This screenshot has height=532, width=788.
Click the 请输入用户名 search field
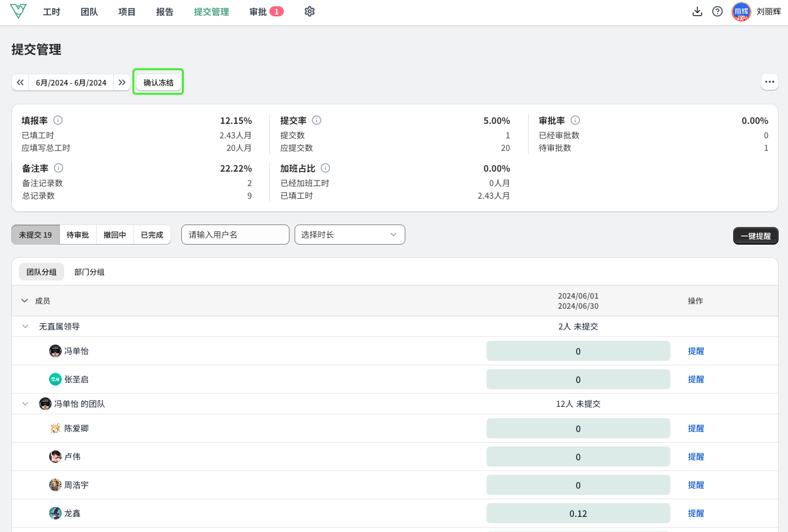[x=235, y=235]
